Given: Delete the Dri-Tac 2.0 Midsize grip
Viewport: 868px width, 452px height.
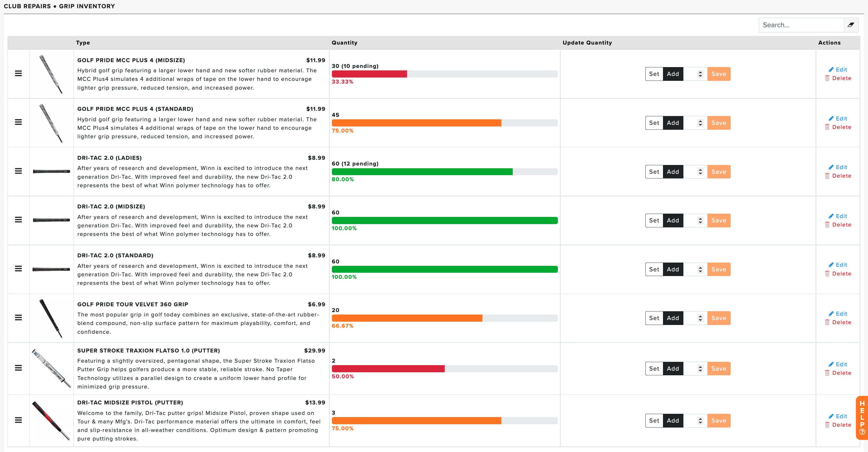Looking at the screenshot, I should (838, 224).
